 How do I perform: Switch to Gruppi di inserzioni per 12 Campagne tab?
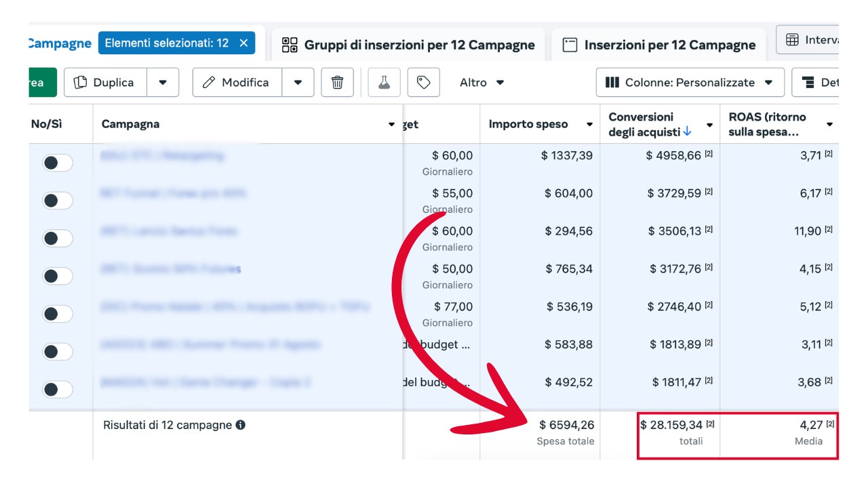[x=408, y=45]
